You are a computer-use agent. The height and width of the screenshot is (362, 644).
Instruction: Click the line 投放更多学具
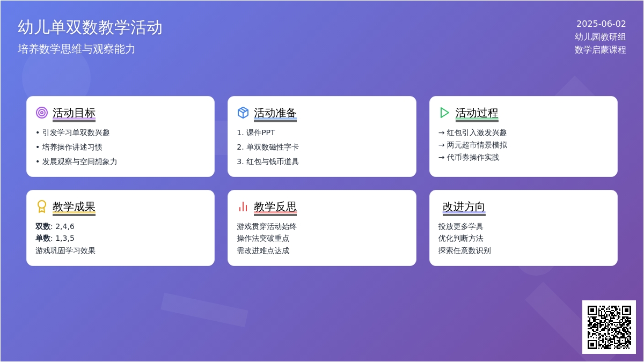pyautogui.click(x=461, y=226)
